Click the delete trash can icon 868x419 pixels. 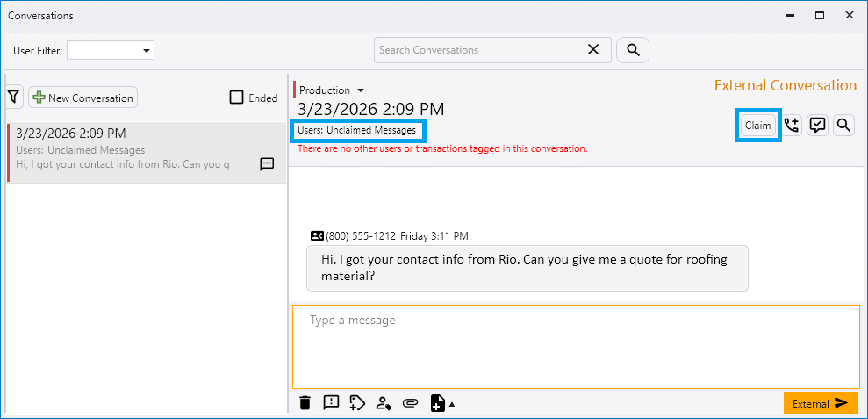pyautogui.click(x=305, y=403)
